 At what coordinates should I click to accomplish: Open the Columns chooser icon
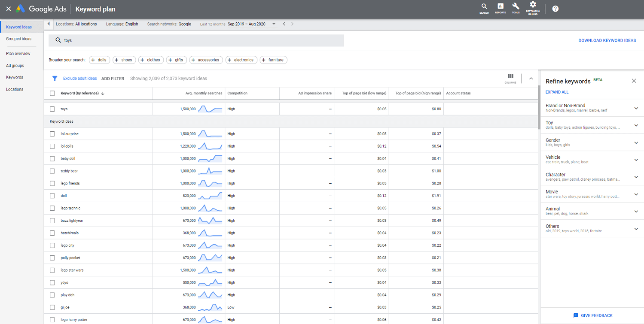pos(510,78)
